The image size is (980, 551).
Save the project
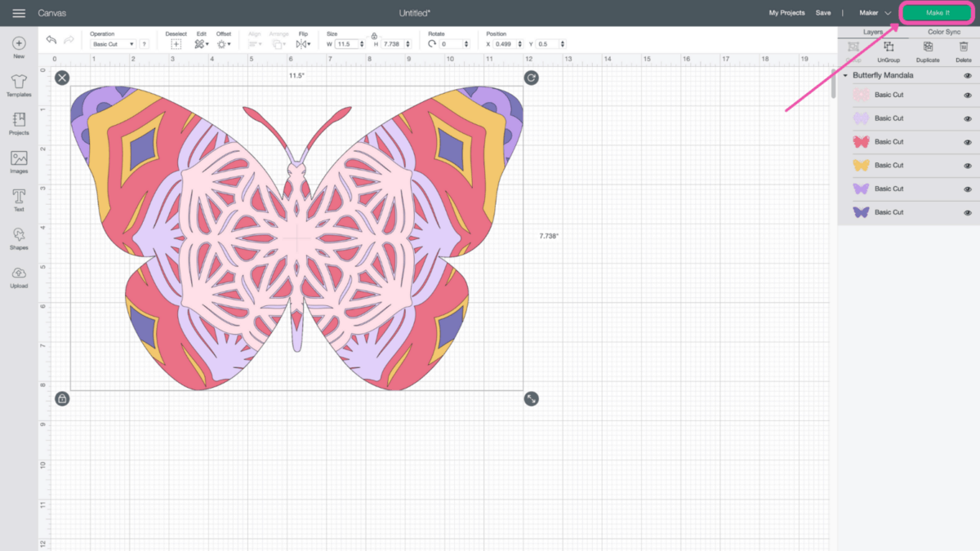tap(823, 13)
